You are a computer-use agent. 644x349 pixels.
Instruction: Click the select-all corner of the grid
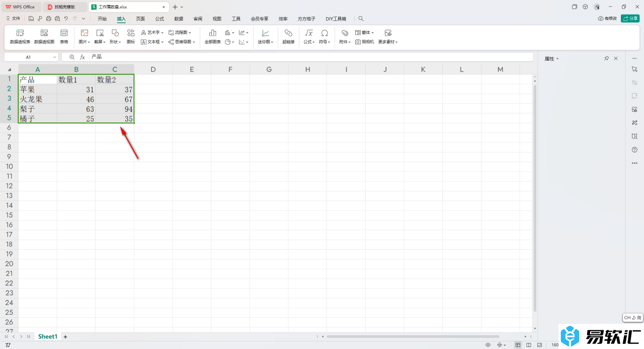[x=9, y=69]
